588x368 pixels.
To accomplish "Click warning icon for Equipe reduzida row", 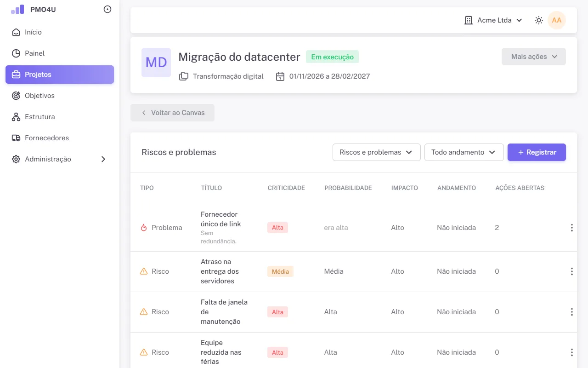I will 144,352.
